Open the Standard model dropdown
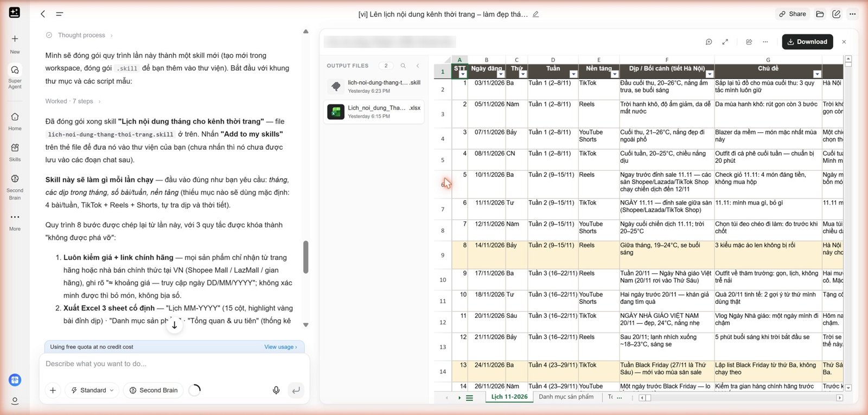 [92, 390]
